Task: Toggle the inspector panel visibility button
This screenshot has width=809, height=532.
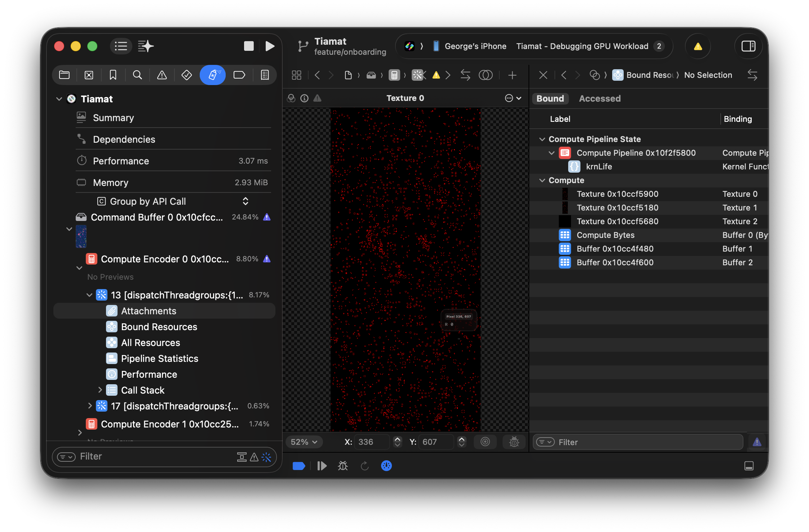Action: point(748,46)
